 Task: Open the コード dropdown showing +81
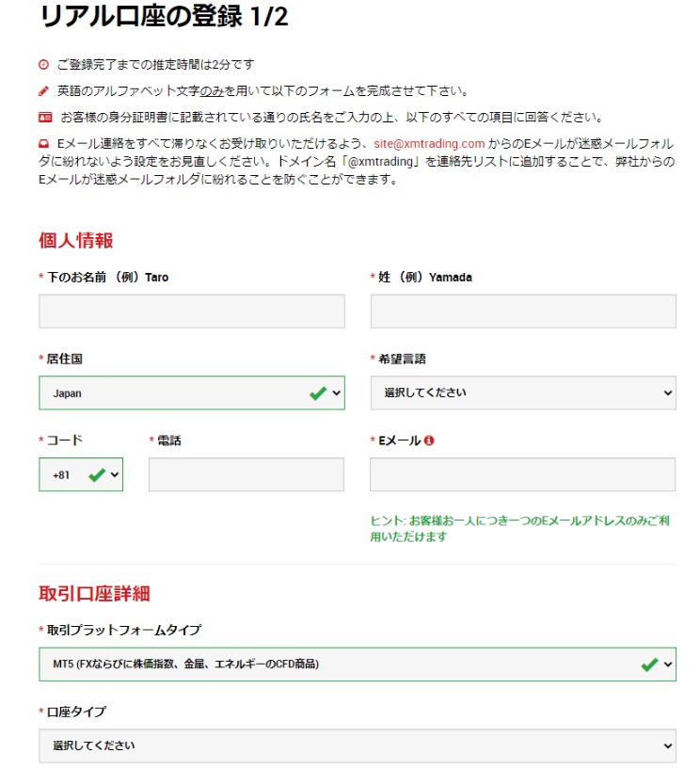tap(81, 474)
